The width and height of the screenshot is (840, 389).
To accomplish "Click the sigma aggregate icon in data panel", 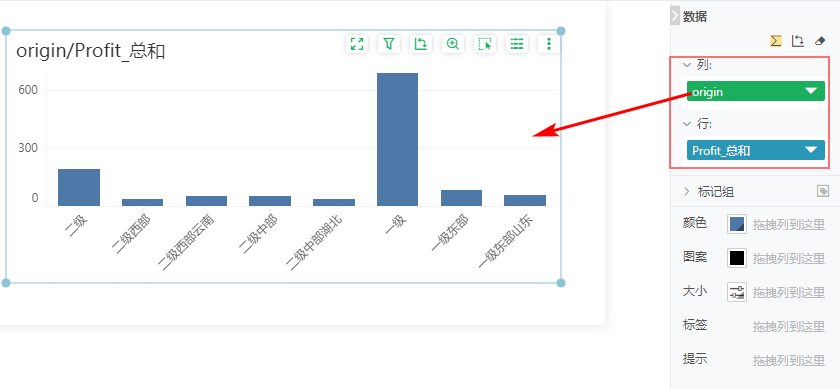I will coord(776,41).
